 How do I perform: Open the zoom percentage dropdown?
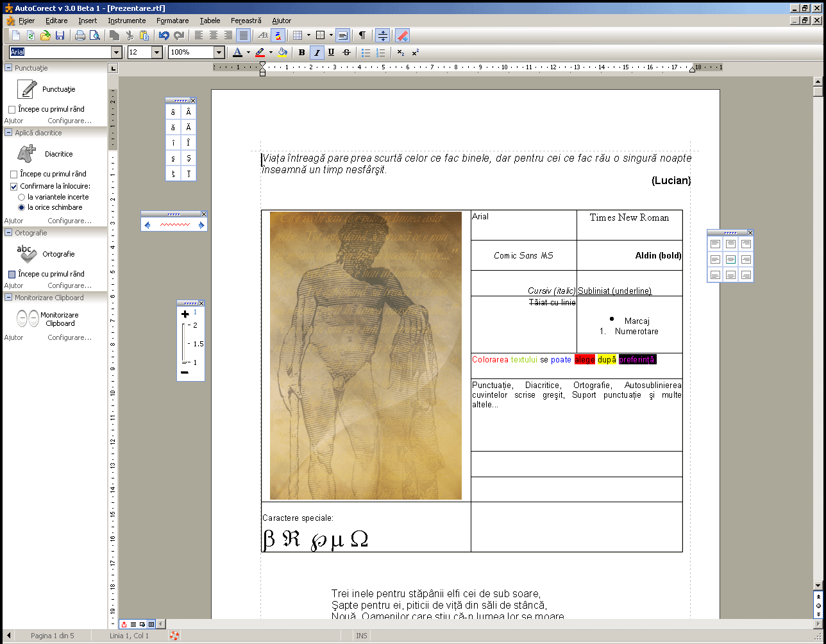(219, 53)
